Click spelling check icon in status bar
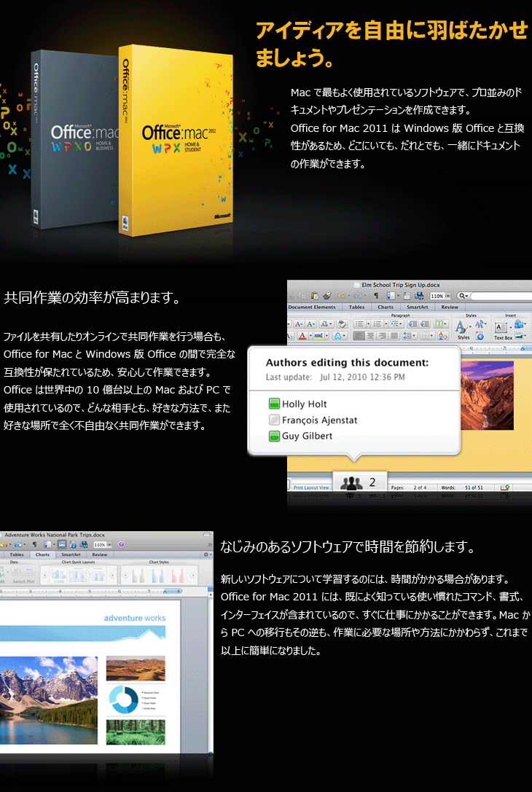The height and width of the screenshot is (792, 532). point(504,487)
